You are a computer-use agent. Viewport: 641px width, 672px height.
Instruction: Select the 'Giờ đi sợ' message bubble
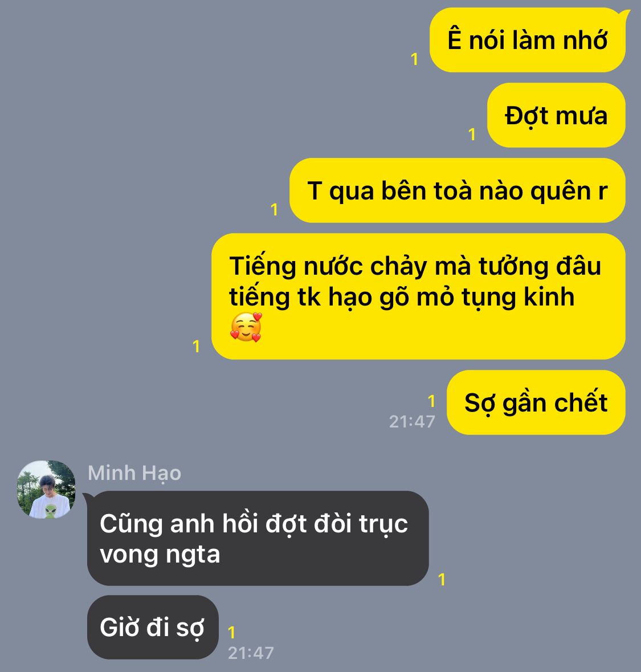[153, 627]
